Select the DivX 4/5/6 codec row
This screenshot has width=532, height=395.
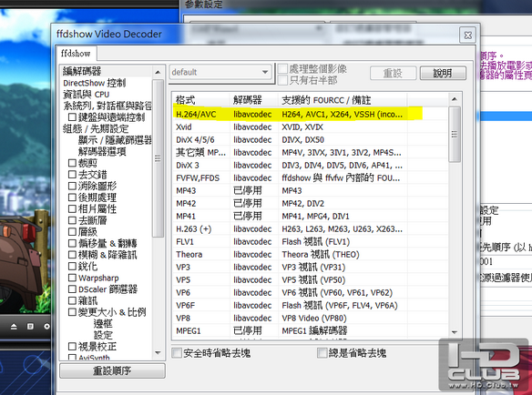pos(311,139)
